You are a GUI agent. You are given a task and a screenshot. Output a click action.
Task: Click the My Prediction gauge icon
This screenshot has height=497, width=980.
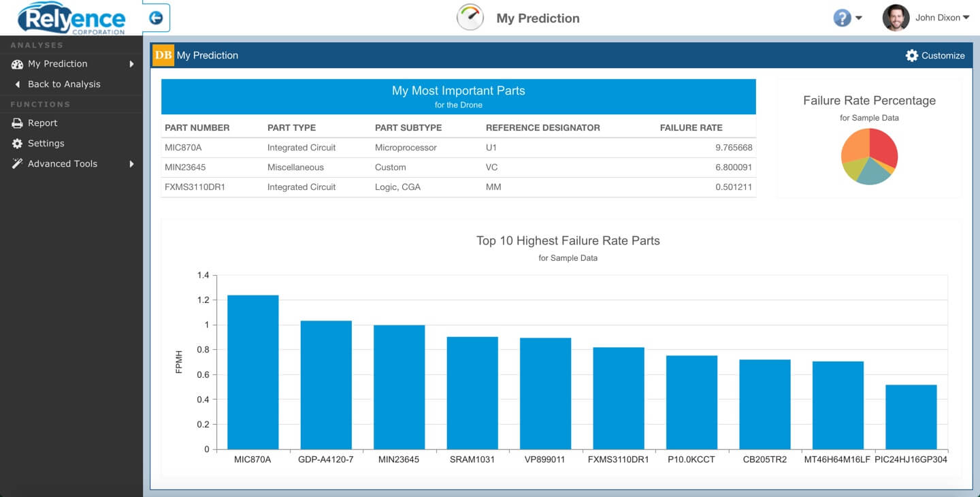point(469,17)
